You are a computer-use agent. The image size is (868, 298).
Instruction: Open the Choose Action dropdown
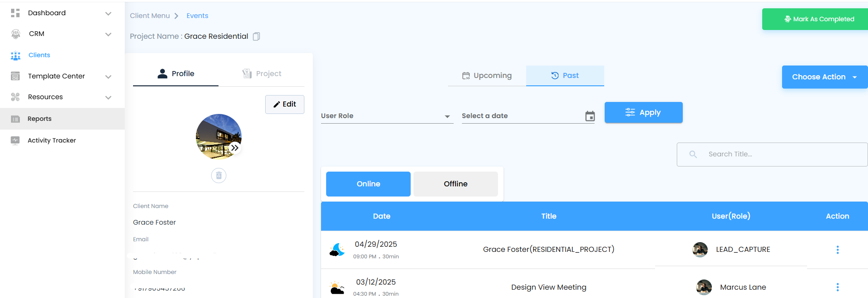(x=825, y=77)
